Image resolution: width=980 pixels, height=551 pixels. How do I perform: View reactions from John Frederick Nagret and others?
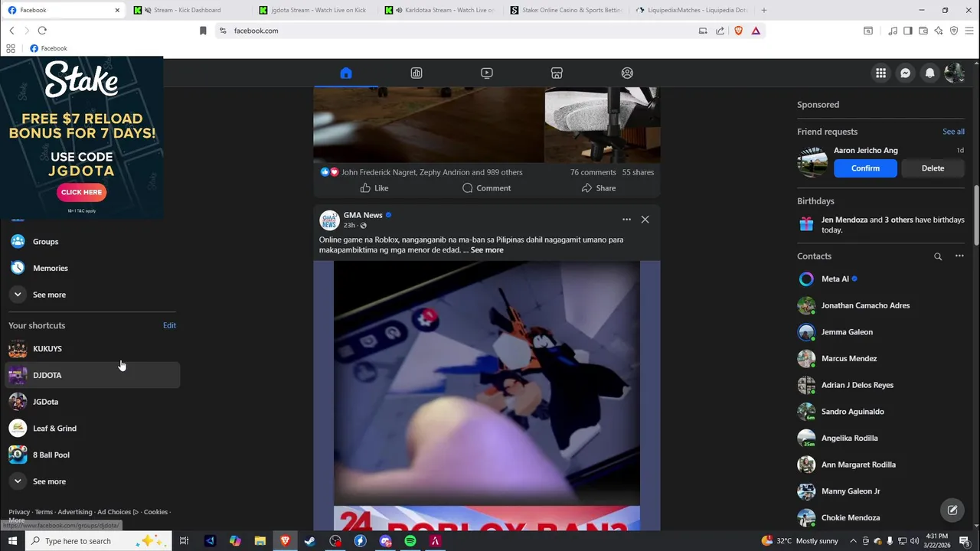[432, 172]
